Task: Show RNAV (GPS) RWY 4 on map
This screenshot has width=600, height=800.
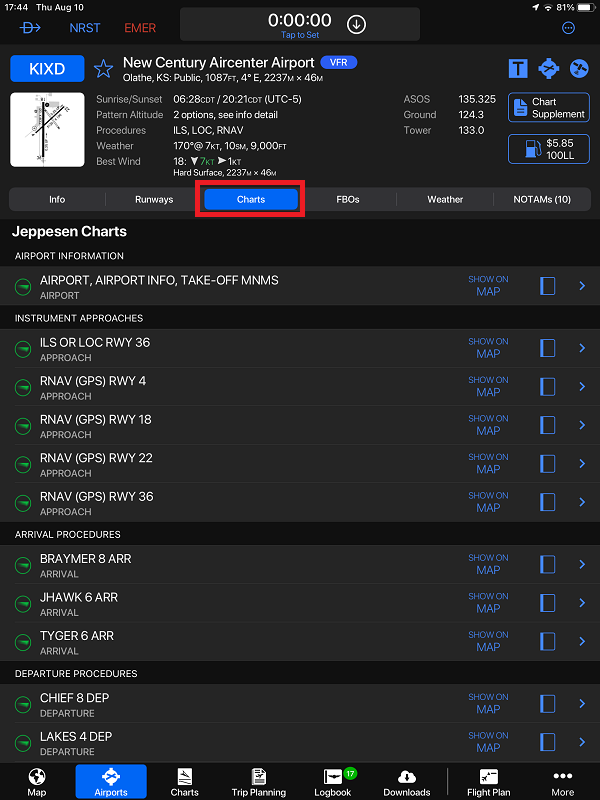Action: pos(488,386)
